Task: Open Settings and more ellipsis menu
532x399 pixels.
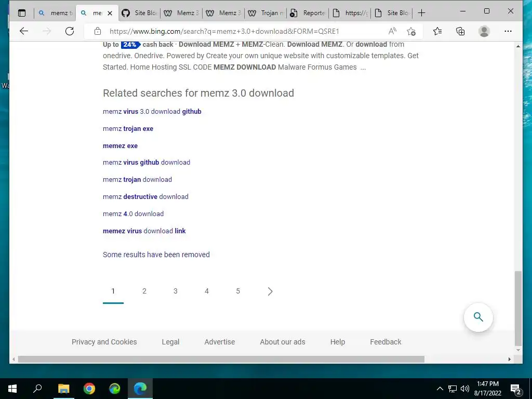Action: click(x=508, y=31)
